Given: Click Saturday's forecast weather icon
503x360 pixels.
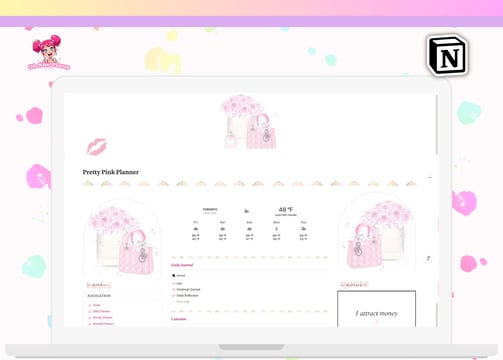Looking at the screenshot, I should tap(223, 229).
